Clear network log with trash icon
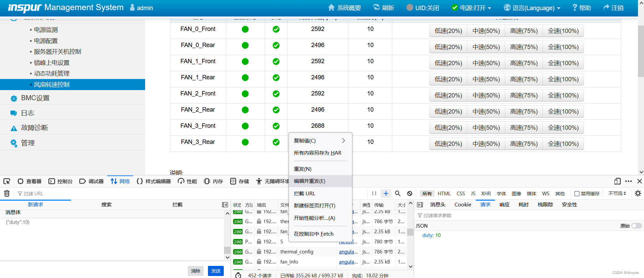The height and width of the screenshot is (278, 644). 7,193
